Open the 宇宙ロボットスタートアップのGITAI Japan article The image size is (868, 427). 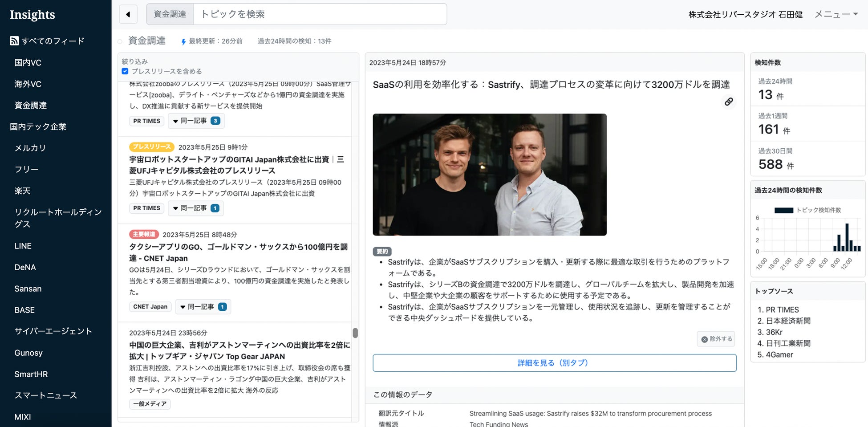point(236,165)
